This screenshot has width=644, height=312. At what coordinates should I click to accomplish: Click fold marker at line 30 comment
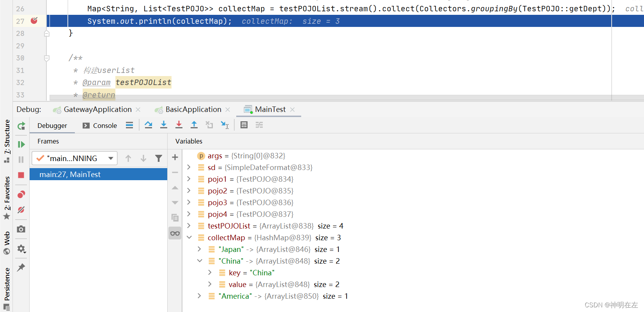[x=47, y=58]
